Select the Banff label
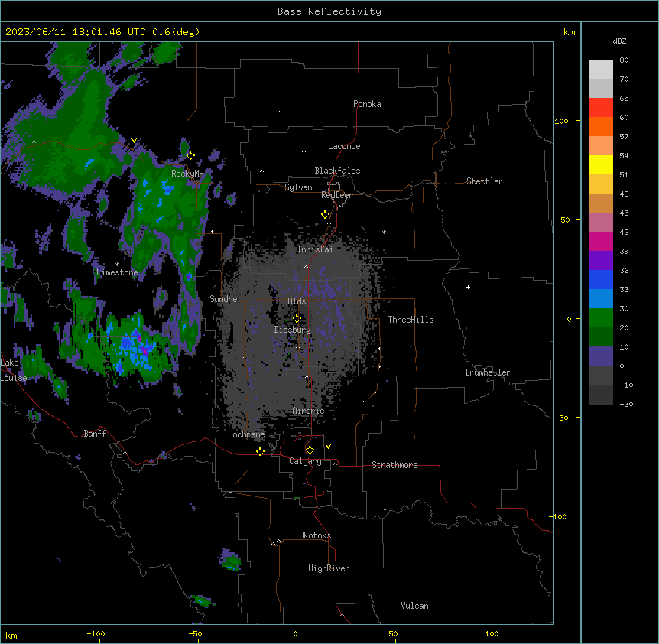 (x=95, y=434)
